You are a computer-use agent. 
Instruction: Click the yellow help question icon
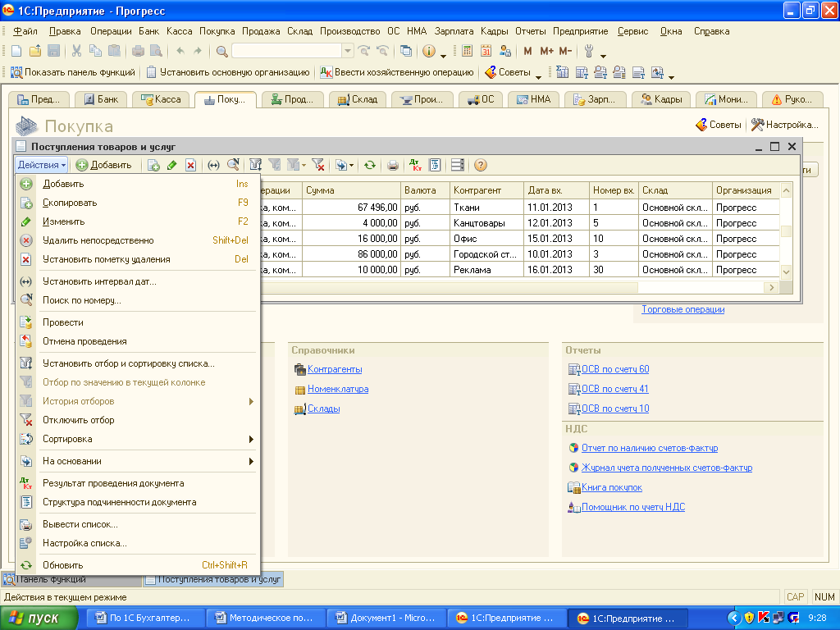pos(481,165)
